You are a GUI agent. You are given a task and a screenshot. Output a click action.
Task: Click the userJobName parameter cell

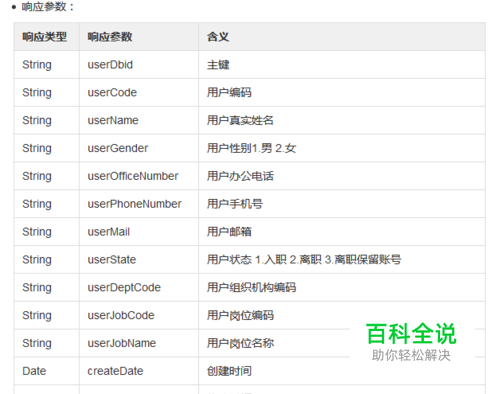pyautogui.click(x=139, y=343)
